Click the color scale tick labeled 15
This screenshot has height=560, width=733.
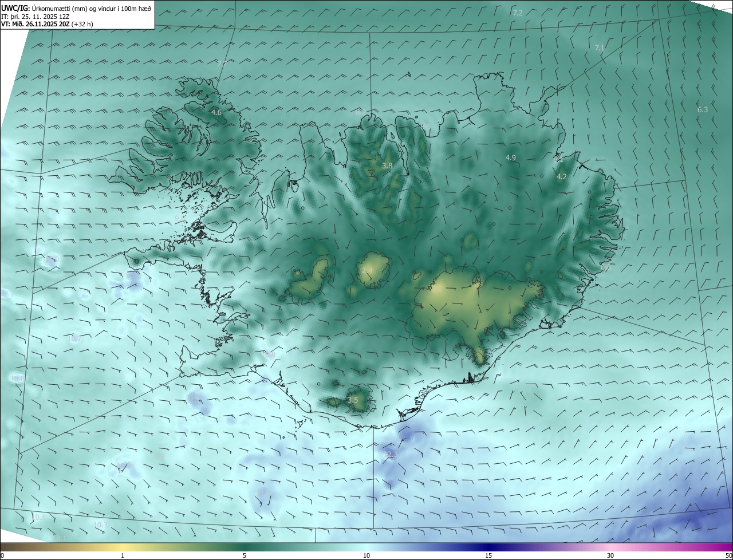point(488,555)
